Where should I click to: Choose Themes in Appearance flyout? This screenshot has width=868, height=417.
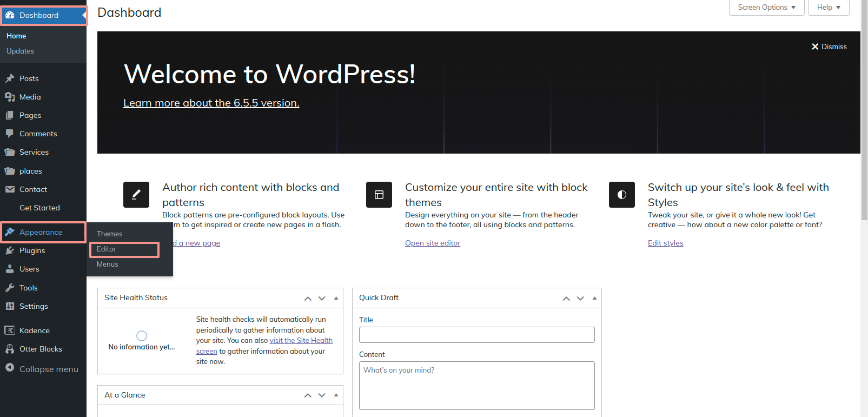[x=109, y=234]
